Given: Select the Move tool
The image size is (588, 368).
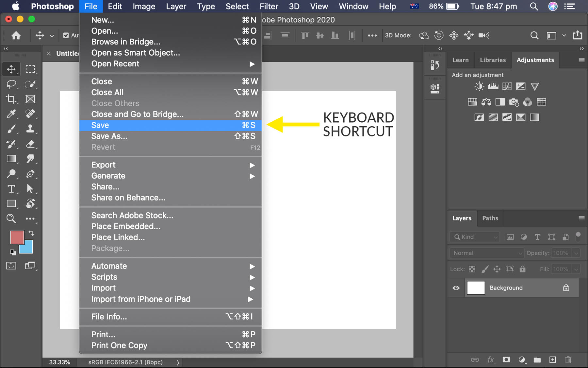Looking at the screenshot, I should click(11, 69).
